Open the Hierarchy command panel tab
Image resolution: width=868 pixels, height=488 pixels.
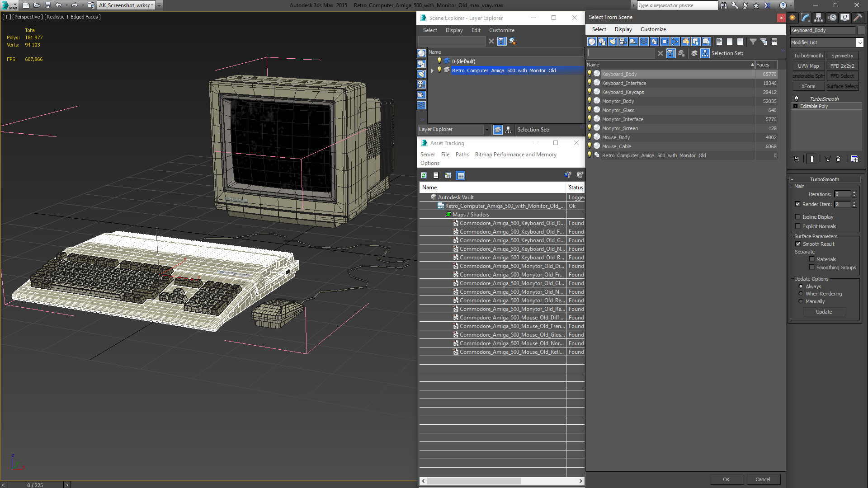[819, 18]
